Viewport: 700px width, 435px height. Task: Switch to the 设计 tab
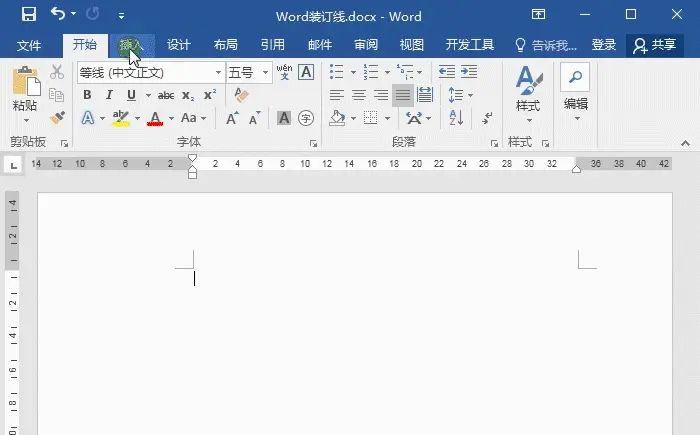(179, 45)
